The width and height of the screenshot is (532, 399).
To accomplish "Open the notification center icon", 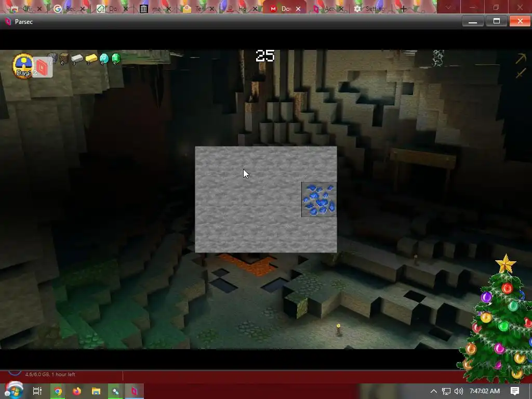I will [x=515, y=391].
